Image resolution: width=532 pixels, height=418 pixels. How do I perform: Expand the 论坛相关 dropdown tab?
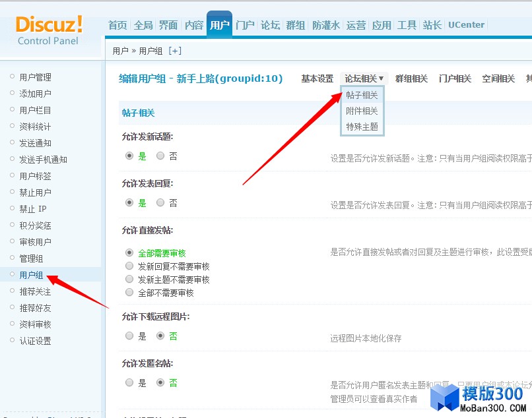tap(364, 78)
